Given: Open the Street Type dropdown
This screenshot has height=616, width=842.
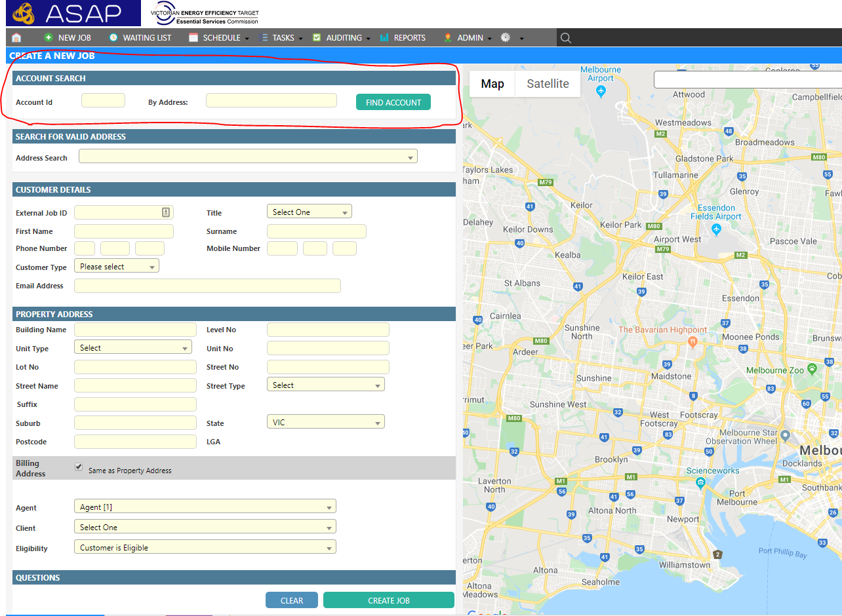Looking at the screenshot, I should coord(325,385).
